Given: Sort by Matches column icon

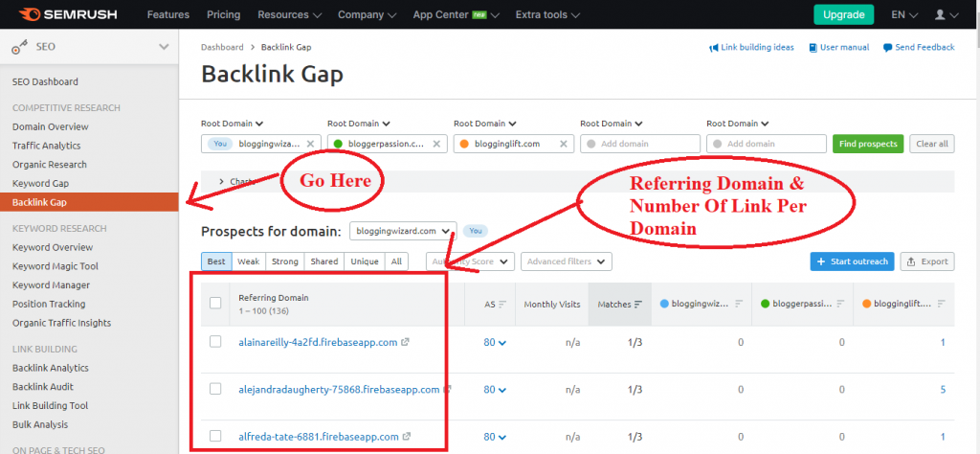Looking at the screenshot, I should [x=638, y=304].
